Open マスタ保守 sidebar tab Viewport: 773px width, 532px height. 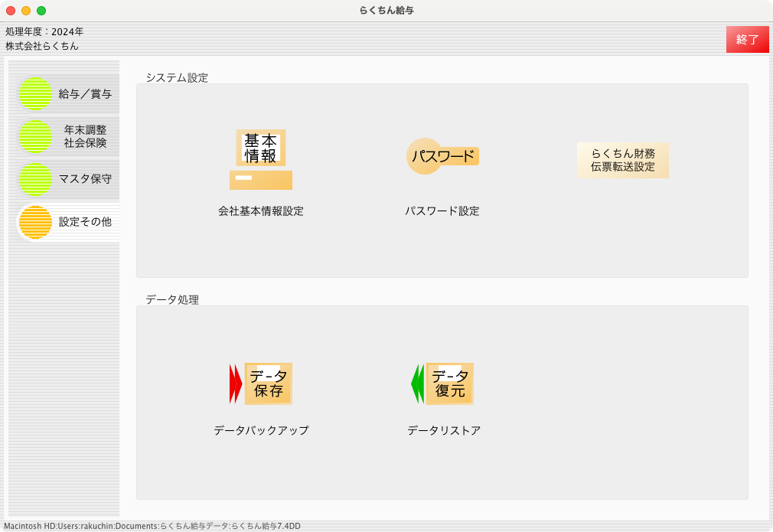[x=68, y=179]
